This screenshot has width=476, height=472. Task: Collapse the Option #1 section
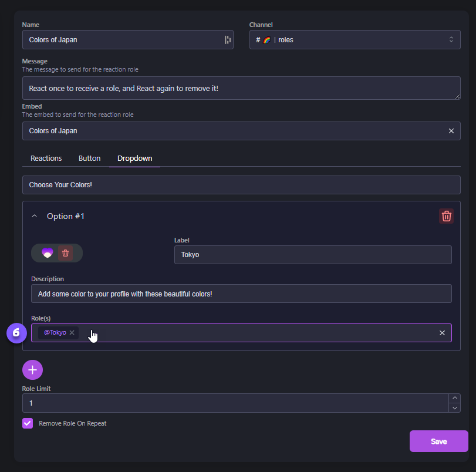pyautogui.click(x=34, y=216)
